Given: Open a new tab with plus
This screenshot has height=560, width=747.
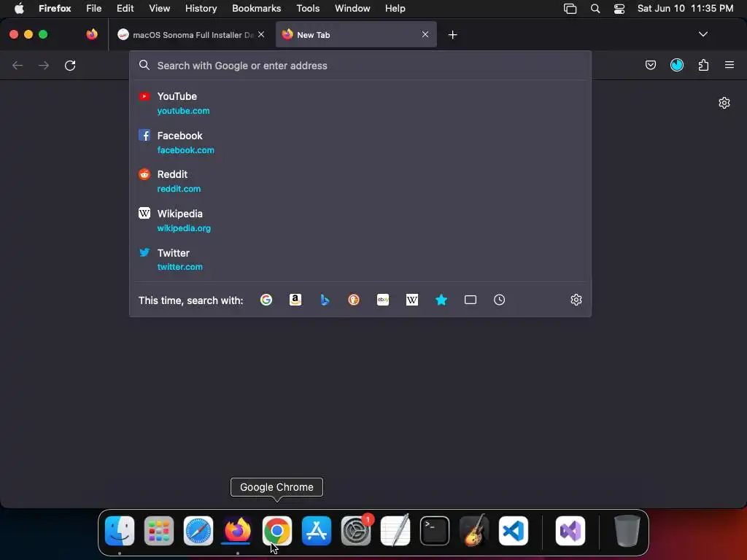Looking at the screenshot, I should [x=452, y=35].
